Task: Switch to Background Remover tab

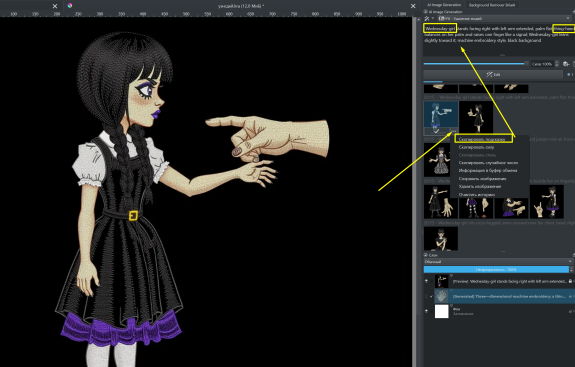Action: [492, 5]
